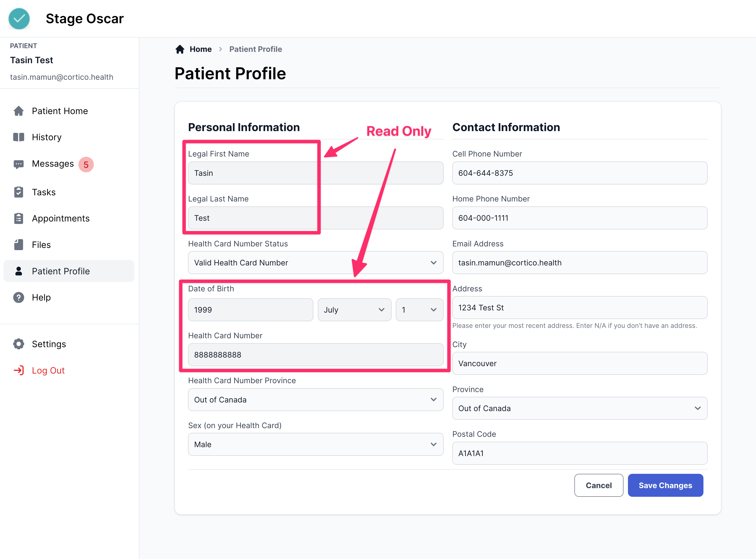Viewport: 756px width, 559px height.
Task: Click the History book icon
Action: [x=19, y=137]
